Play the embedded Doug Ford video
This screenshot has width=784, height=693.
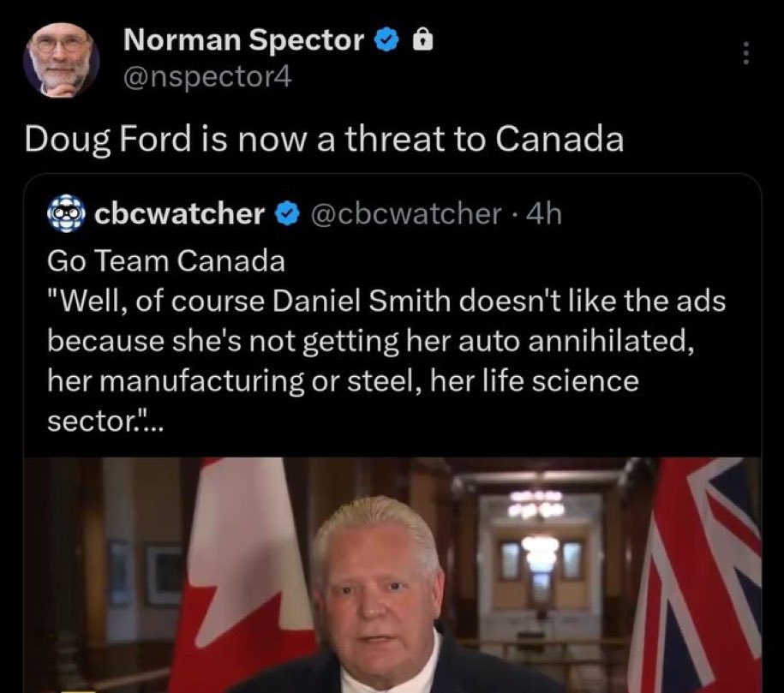tap(392, 575)
